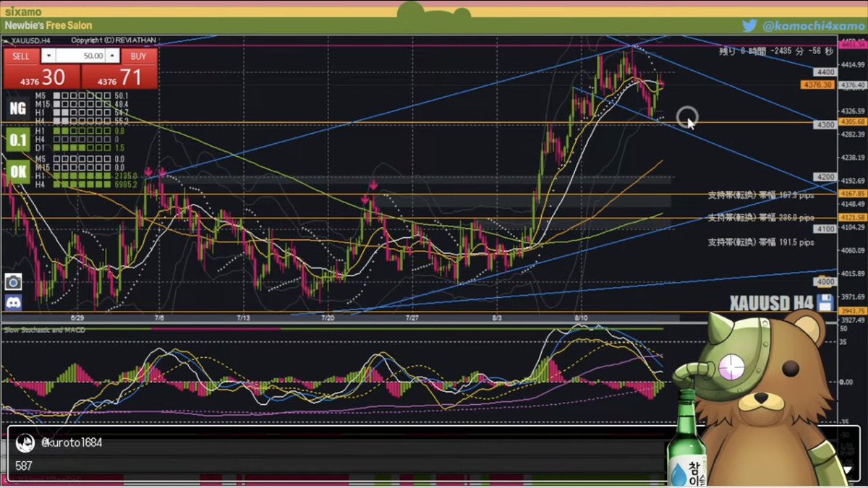Screen dimensions: 868x488
Task: Decrease lot size with the down arrow
Action: 48,56
